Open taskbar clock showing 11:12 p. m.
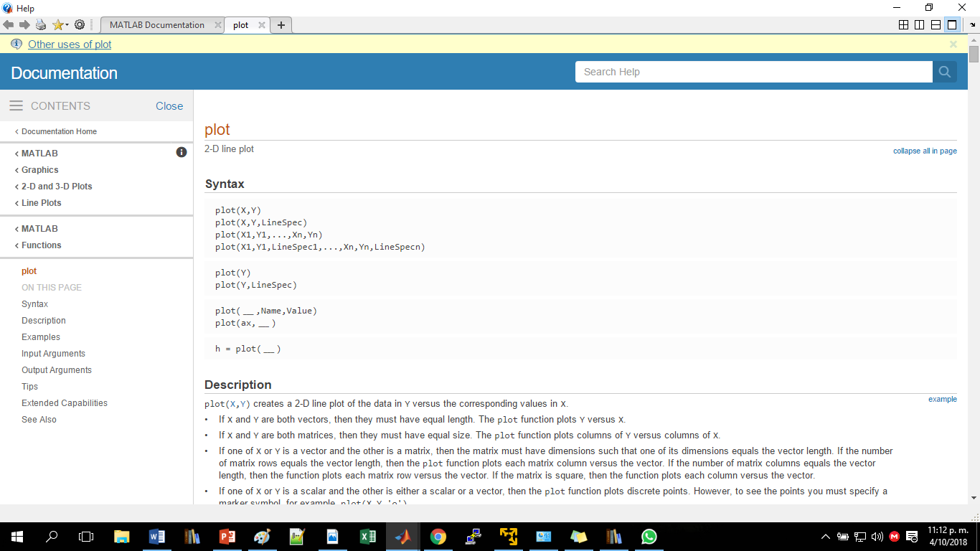This screenshot has height=551, width=980. point(948,536)
